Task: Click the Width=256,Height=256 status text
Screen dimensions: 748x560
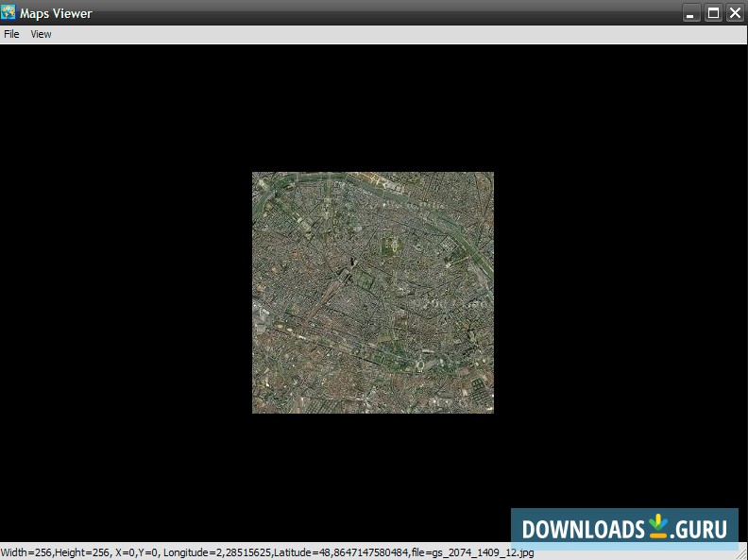Action: pyautogui.click(x=55, y=552)
